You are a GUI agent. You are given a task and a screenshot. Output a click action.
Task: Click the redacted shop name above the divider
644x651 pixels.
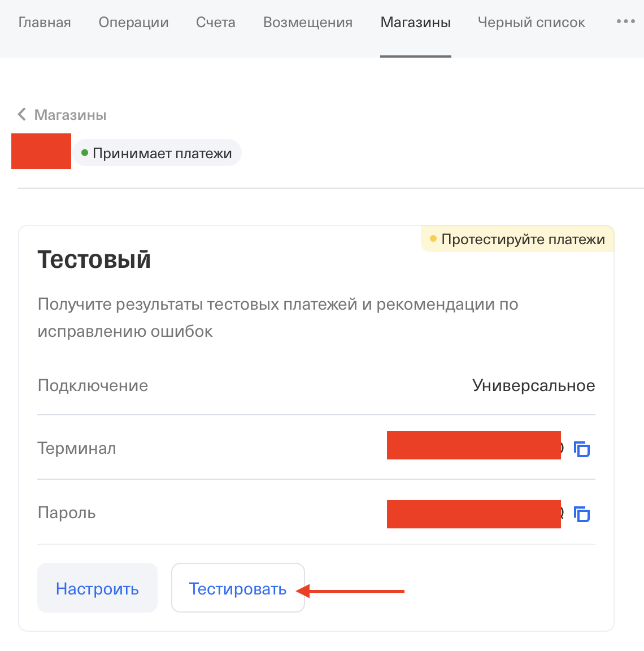41,151
